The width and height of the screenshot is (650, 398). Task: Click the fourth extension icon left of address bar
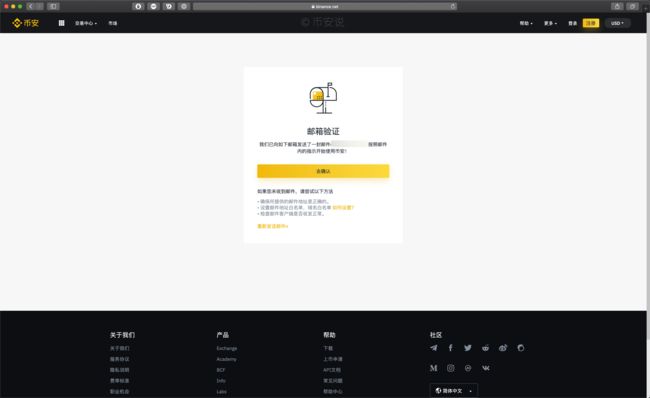(x=184, y=6)
